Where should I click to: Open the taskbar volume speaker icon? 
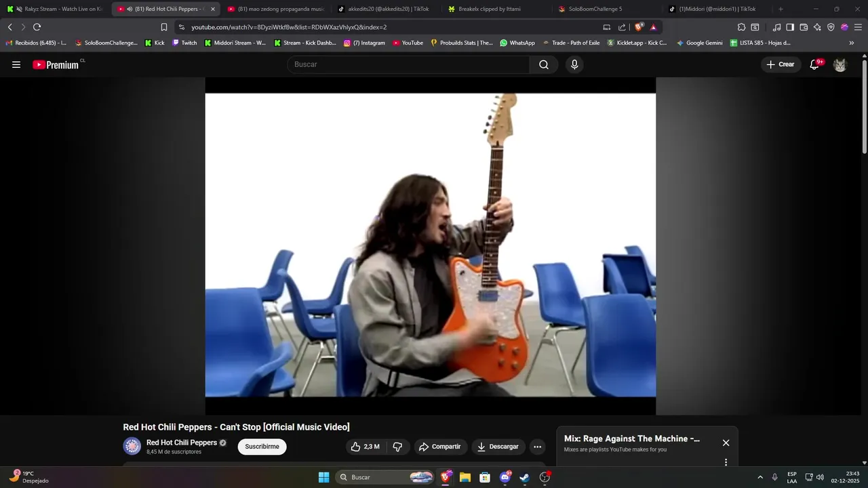pos(820,477)
